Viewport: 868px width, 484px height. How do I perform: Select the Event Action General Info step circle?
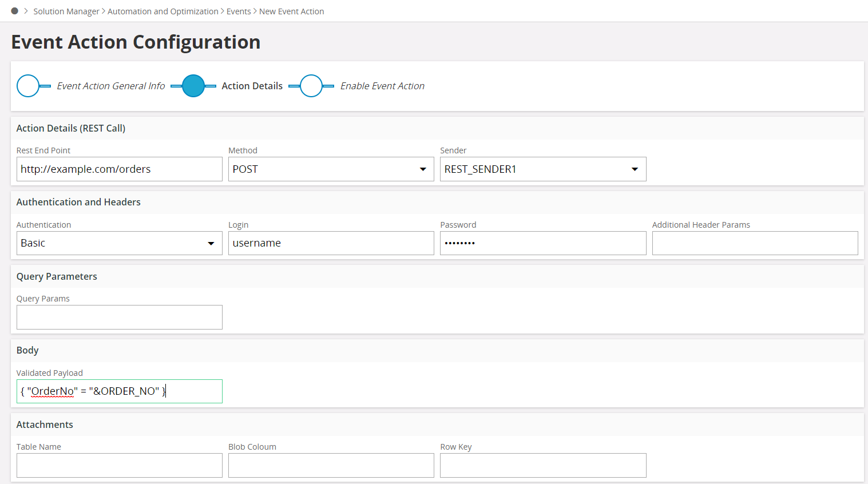pos(28,86)
